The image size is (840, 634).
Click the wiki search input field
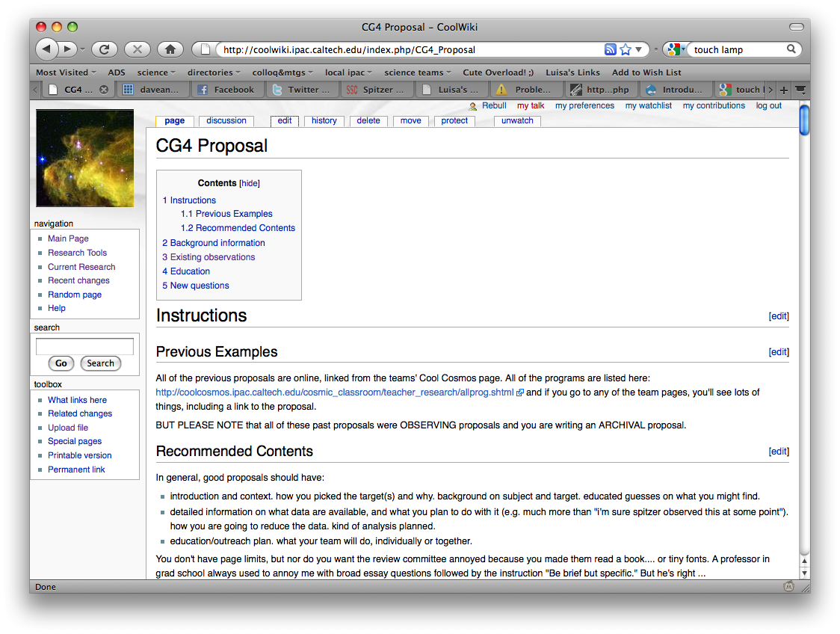click(84, 346)
